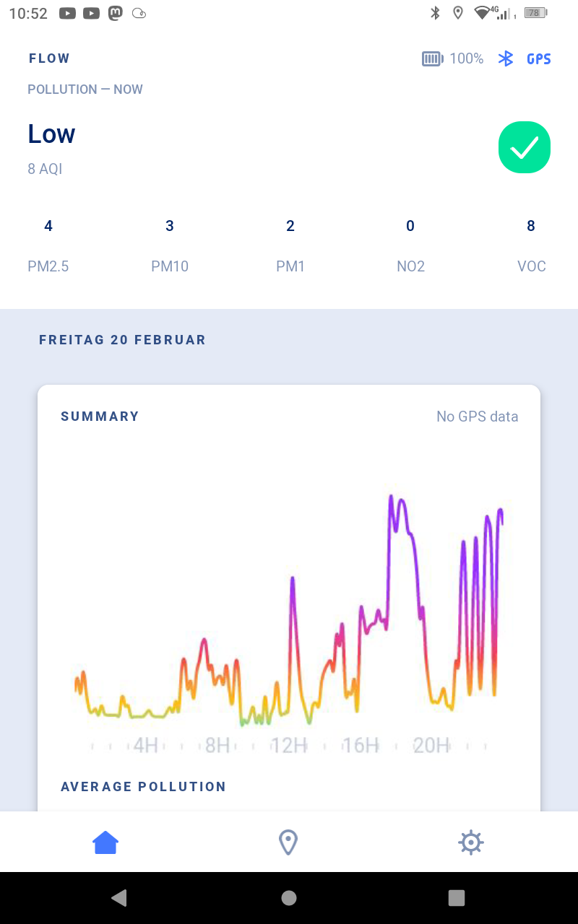The image size is (578, 924).
Task: Select the PM1 pollutant reading
Action: [290, 245]
